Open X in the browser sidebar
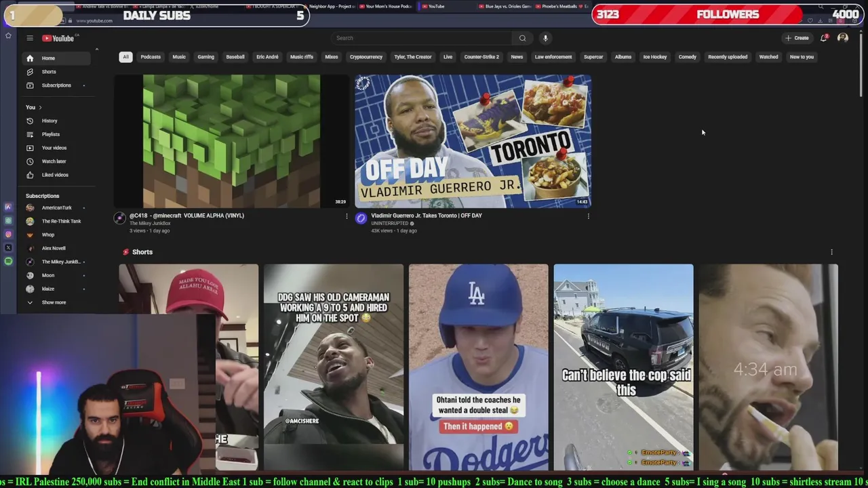The height and width of the screenshot is (488, 868). click(x=8, y=248)
